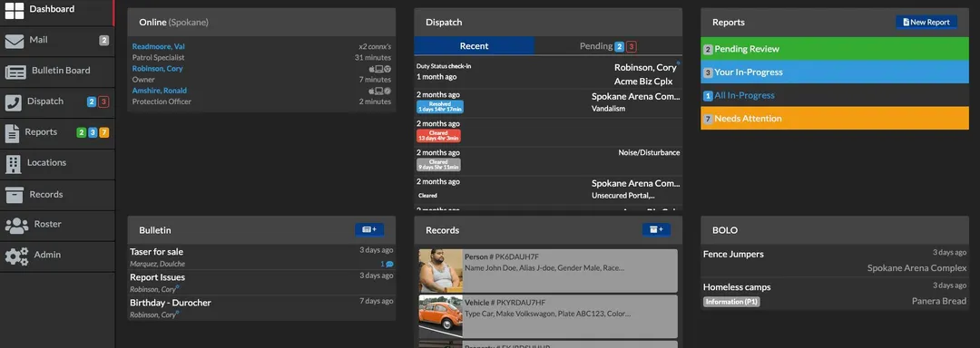The width and height of the screenshot is (980, 348).
Task: Open Duty Status check-in dispatch entry
Action: (x=548, y=73)
